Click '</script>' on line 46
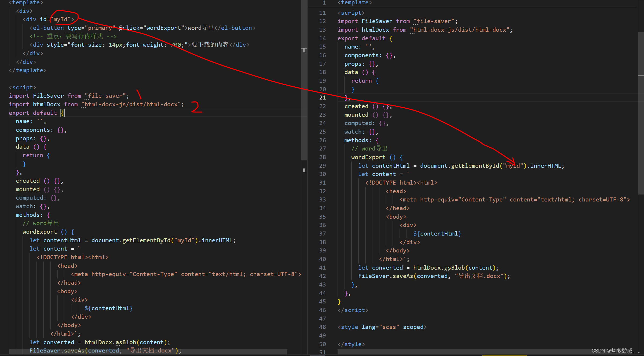Image resolution: width=644 pixels, height=356 pixels. 353,310
